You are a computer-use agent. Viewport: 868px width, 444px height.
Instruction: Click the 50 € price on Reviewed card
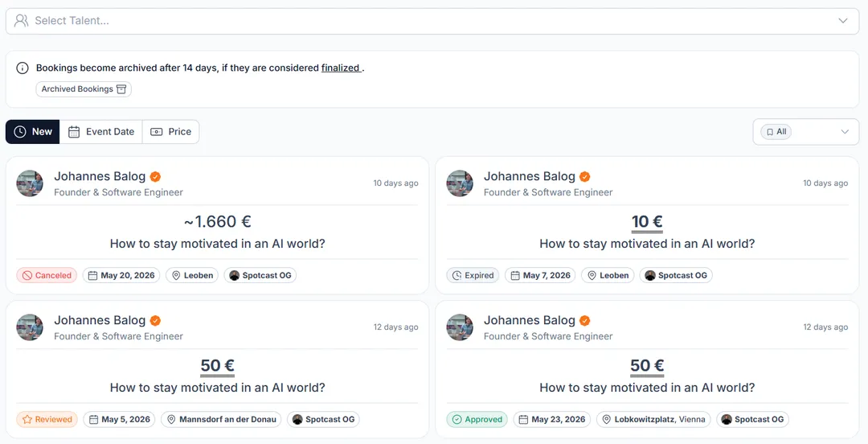[218, 366]
